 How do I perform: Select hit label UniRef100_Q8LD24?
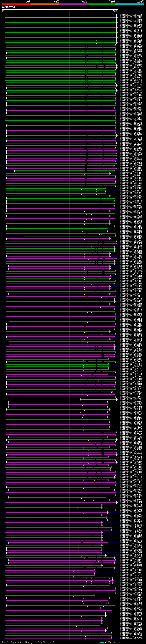click(131, 590)
